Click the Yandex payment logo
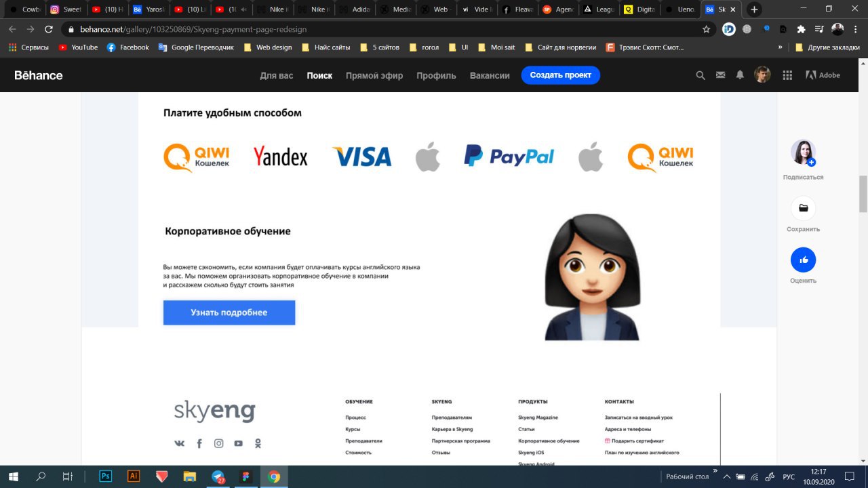The height and width of the screenshot is (488, 868). pyautogui.click(x=281, y=157)
